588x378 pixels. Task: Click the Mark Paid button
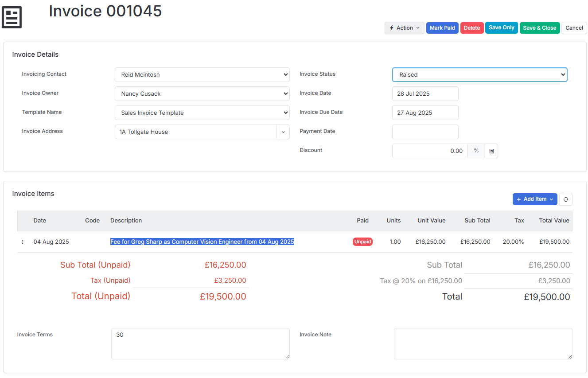(x=442, y=28)
